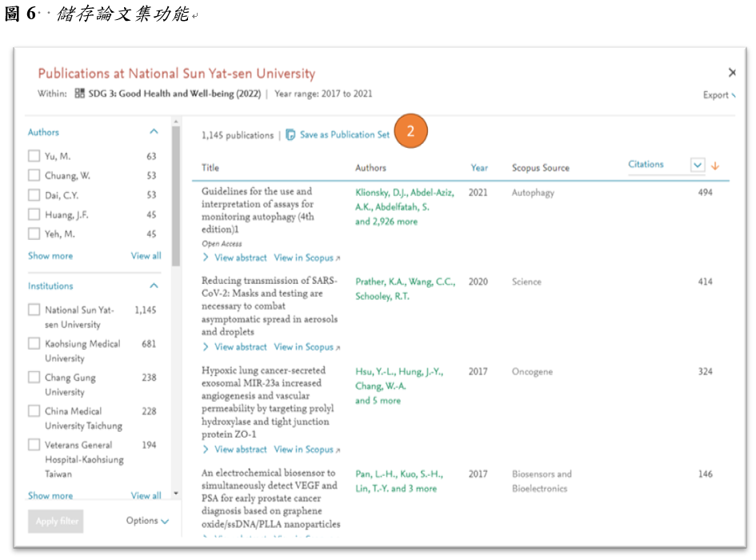Click the Autophagy source cell
Image resolution: width=756 pixels, height=560 pixels.
point(533,193)
